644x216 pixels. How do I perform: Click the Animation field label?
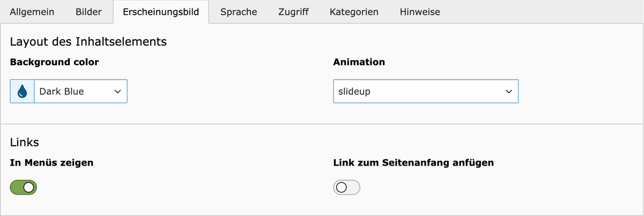coord(359,62)
